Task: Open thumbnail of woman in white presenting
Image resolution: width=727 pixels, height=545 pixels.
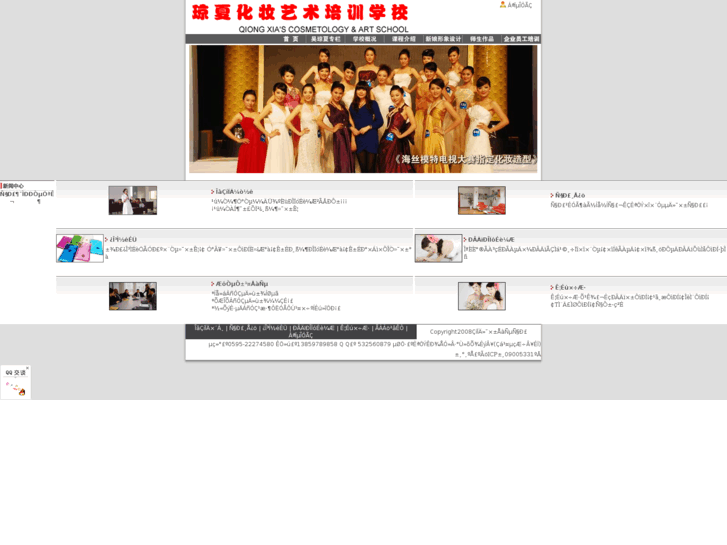Action: [133, 200]
